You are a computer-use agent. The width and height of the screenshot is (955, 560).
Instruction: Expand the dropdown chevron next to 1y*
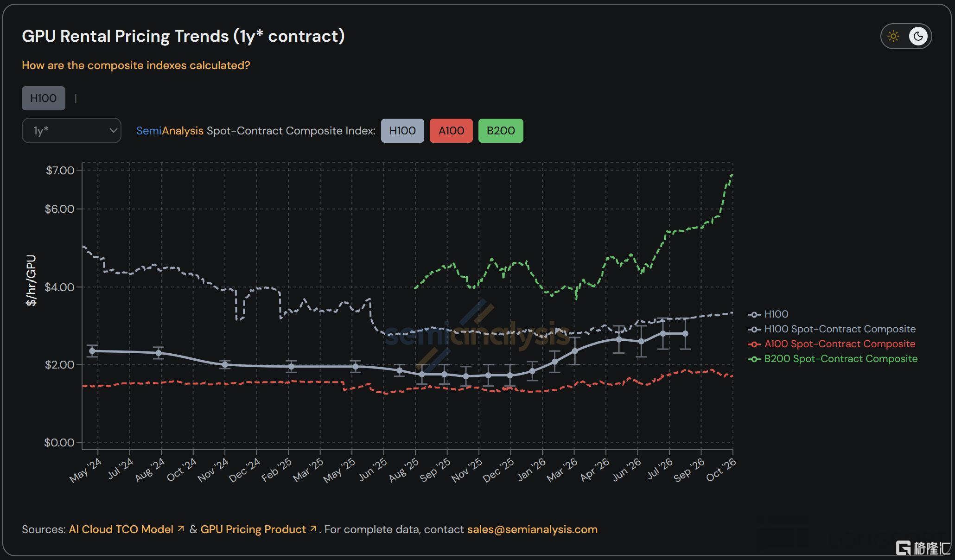pos(113,131)
